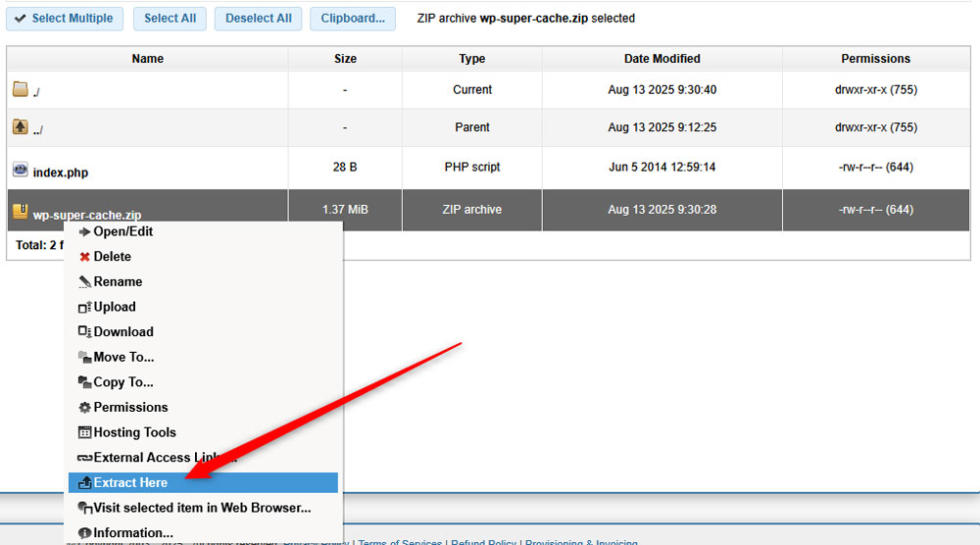Click the Current type cell
The width and height of the screenshot is (980, 545).
472,89
